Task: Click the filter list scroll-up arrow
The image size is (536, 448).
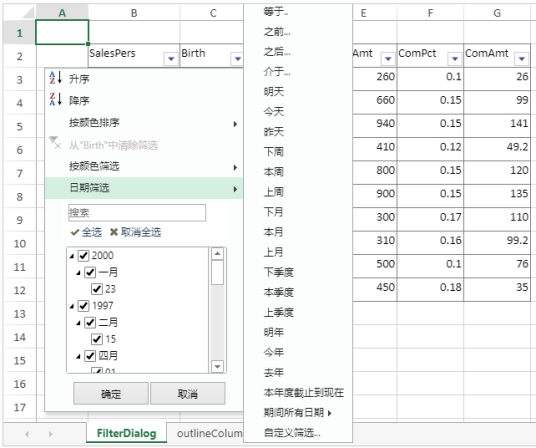Action: [x=217, y=254]
